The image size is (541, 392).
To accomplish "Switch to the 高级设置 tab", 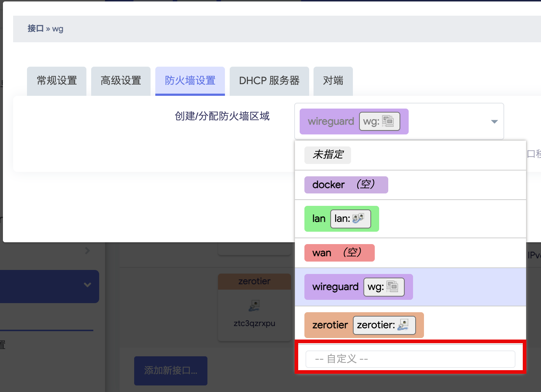I will click(x=121, y=81).
